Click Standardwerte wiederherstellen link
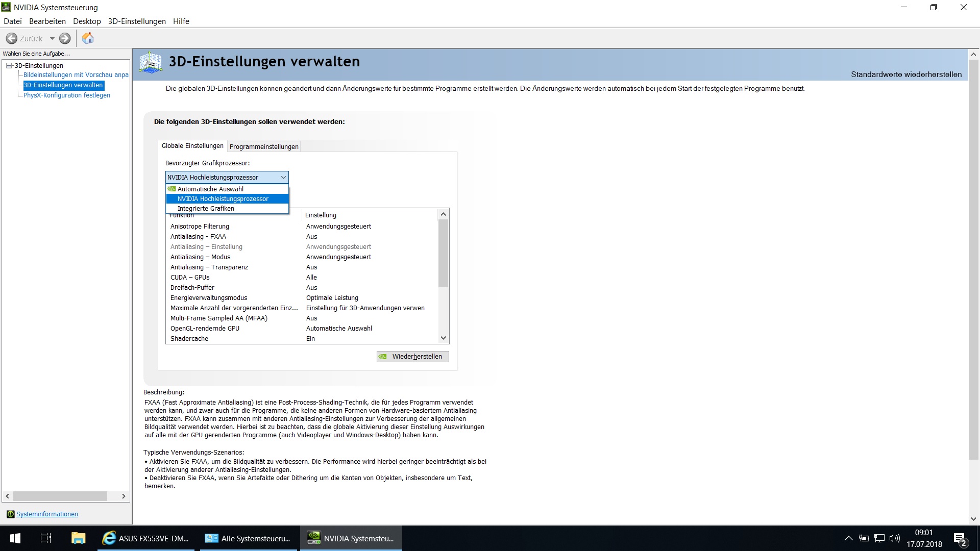Image resolution: width=980 pixels, height=551 pixels. pos(906,74)
